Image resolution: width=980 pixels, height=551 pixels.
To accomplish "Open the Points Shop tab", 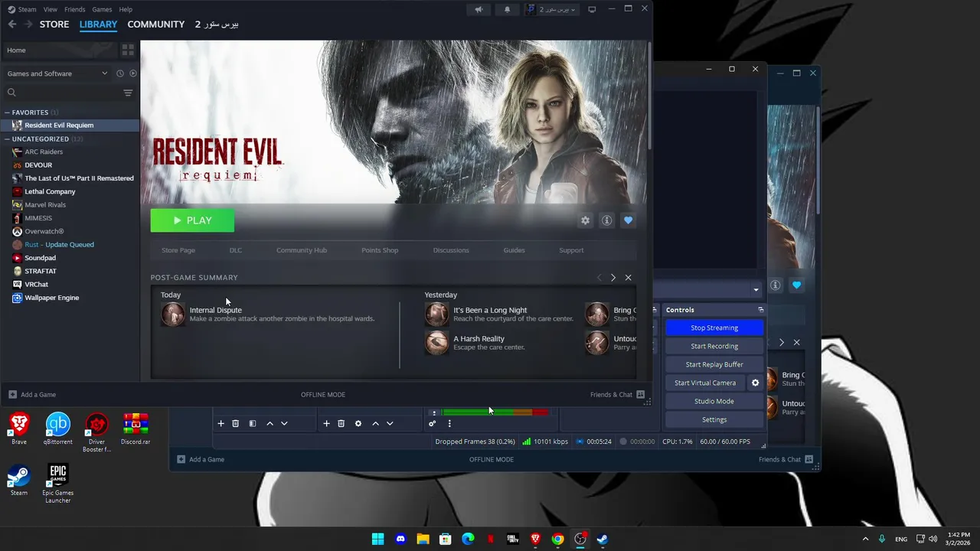I will [x=380, y=250].
